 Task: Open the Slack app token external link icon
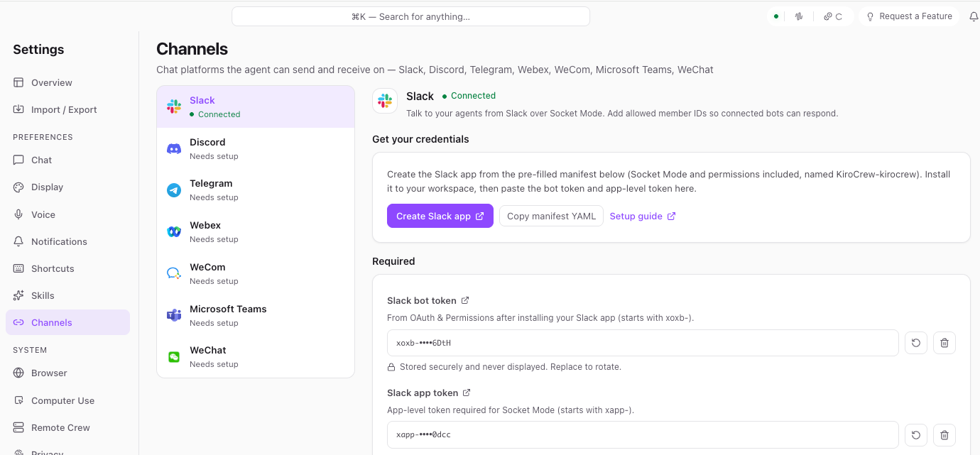point(467,393)
